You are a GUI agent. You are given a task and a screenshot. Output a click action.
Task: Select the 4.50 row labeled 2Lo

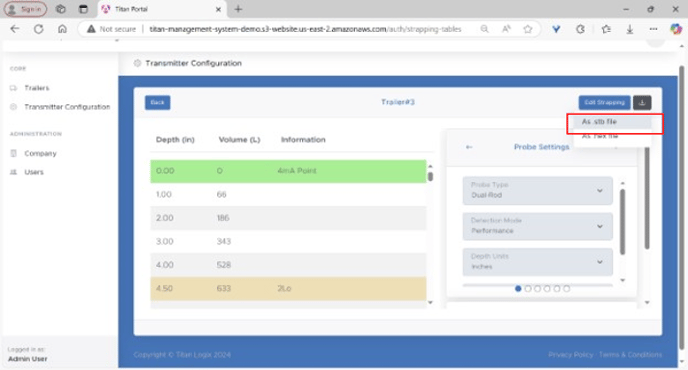point(288,288)
